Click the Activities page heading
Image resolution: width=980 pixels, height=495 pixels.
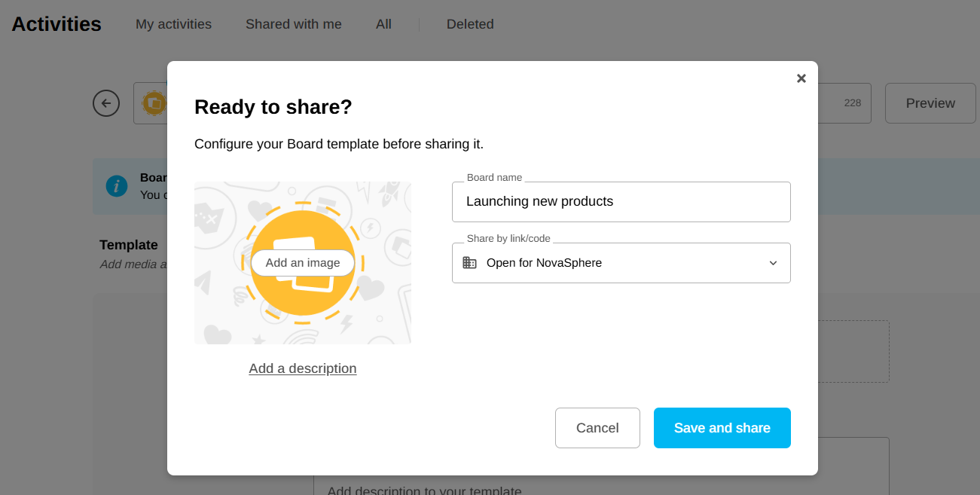click(x=56, y=24)
